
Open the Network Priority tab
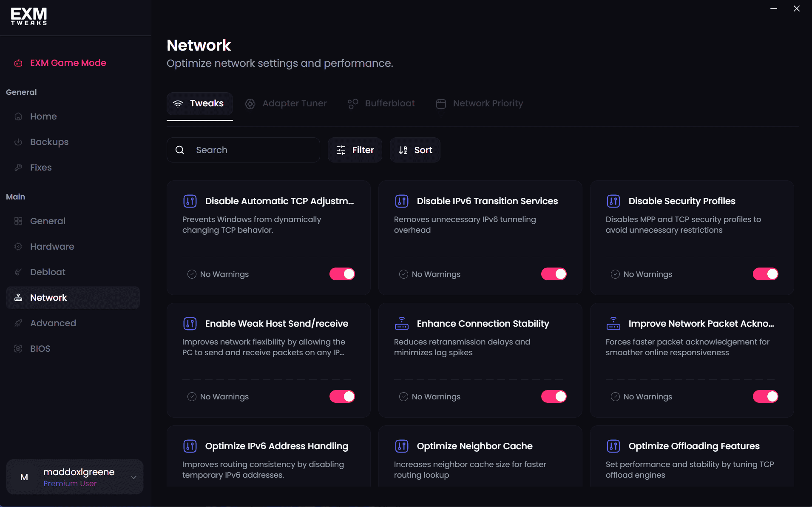point(480,103)
